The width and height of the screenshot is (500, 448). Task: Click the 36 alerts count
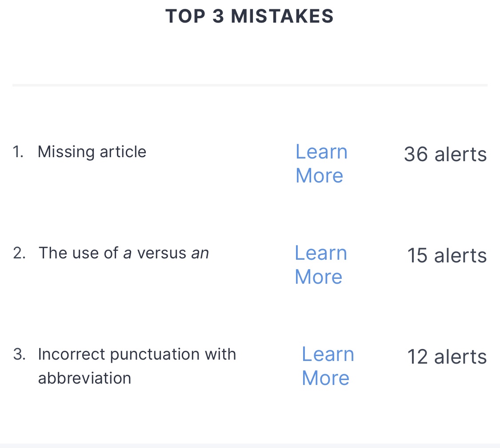(445, 155)
